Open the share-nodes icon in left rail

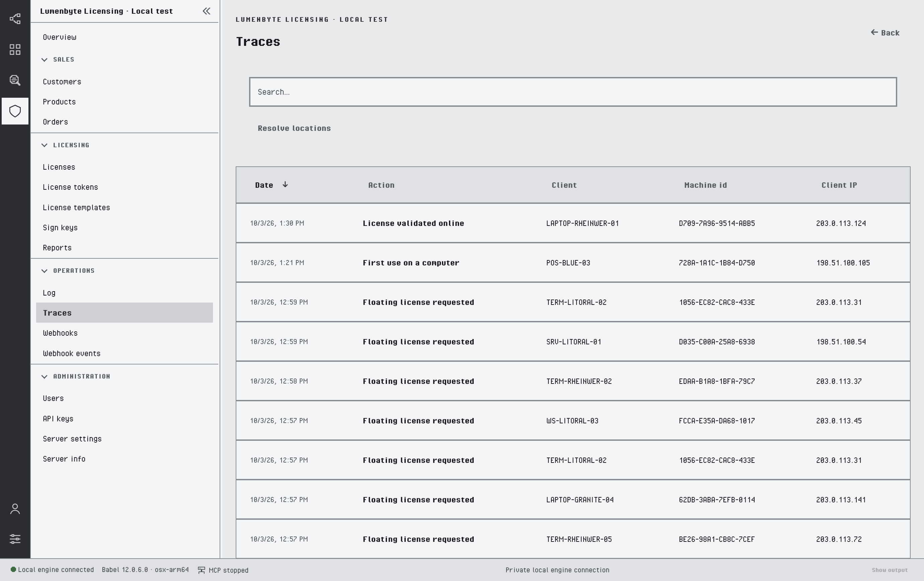point(15,19)
